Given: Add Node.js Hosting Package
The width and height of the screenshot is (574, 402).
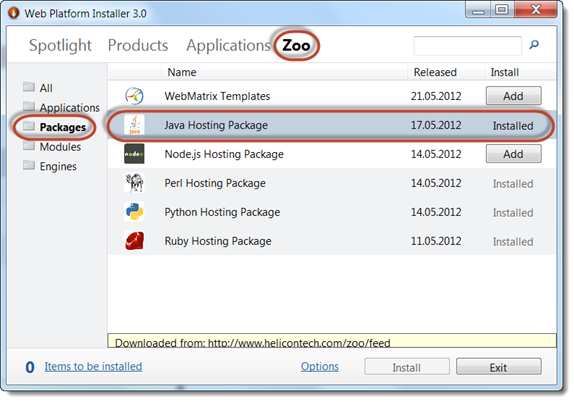Looking at the screenshot, I should (513, 154).
